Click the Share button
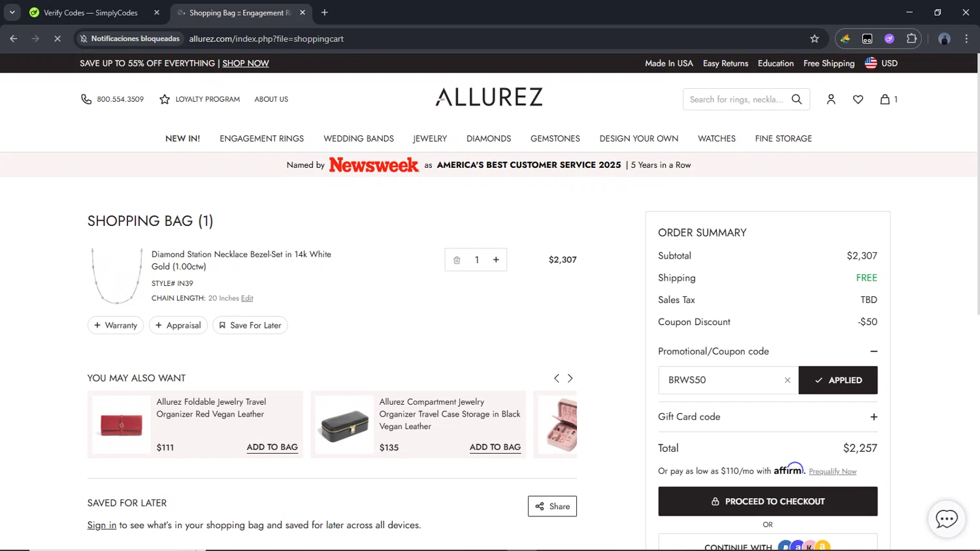The height and width of the screenshot is (551, 980). point(552,506)
